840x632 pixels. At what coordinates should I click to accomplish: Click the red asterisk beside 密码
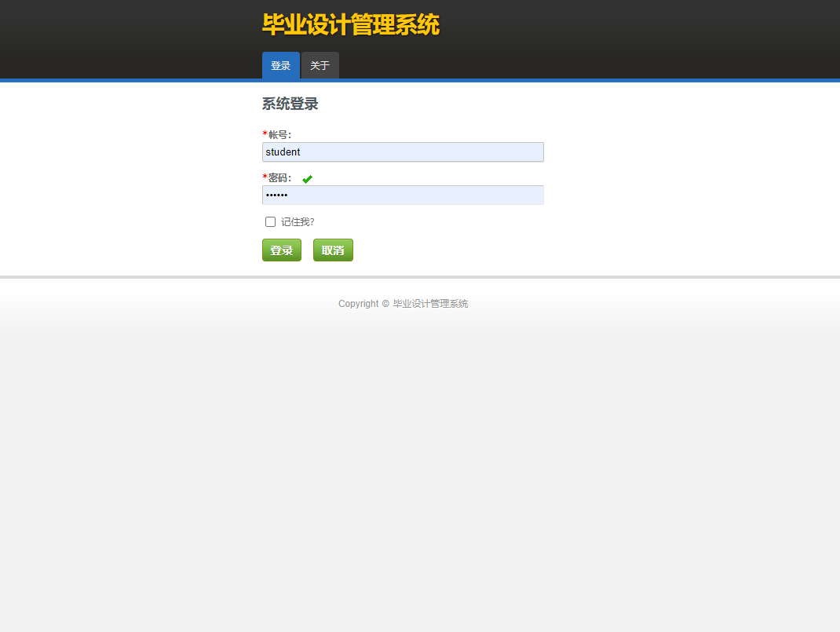[x=265, y=178]
